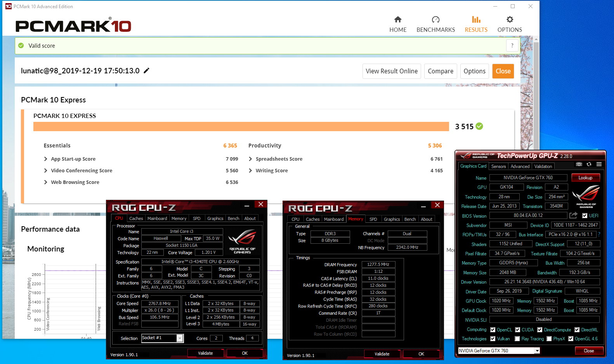This screenshot has width=614, height=364.
Task: Switch to Caches tab in left CPU-Z window
Action: 136,218
